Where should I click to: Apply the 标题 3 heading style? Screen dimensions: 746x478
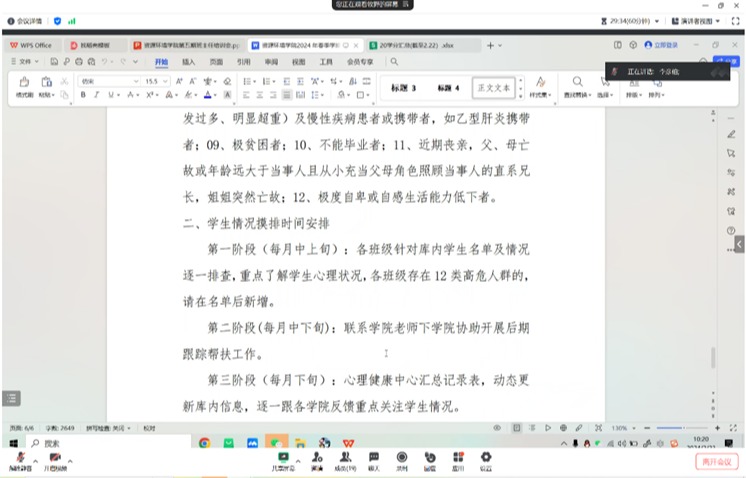[402, 88]
